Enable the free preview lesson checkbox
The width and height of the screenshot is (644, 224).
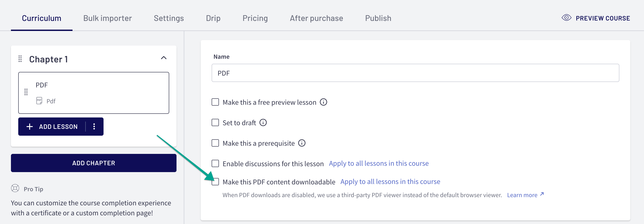215,102
